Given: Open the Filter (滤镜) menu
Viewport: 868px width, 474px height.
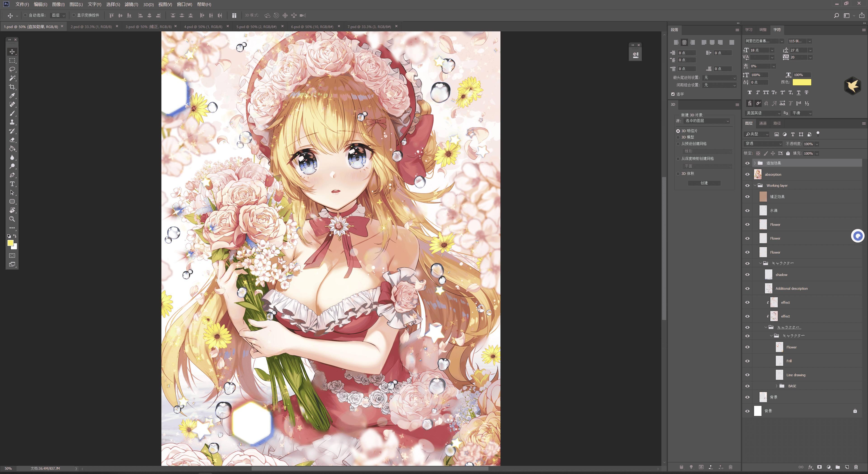Looking at the screenshot, I should (131, 4).
